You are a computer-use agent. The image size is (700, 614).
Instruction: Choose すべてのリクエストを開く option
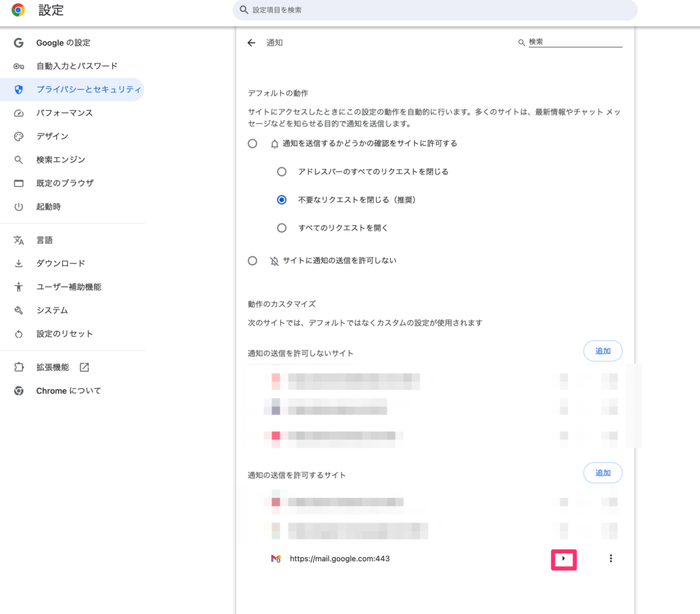coord(282,228)
